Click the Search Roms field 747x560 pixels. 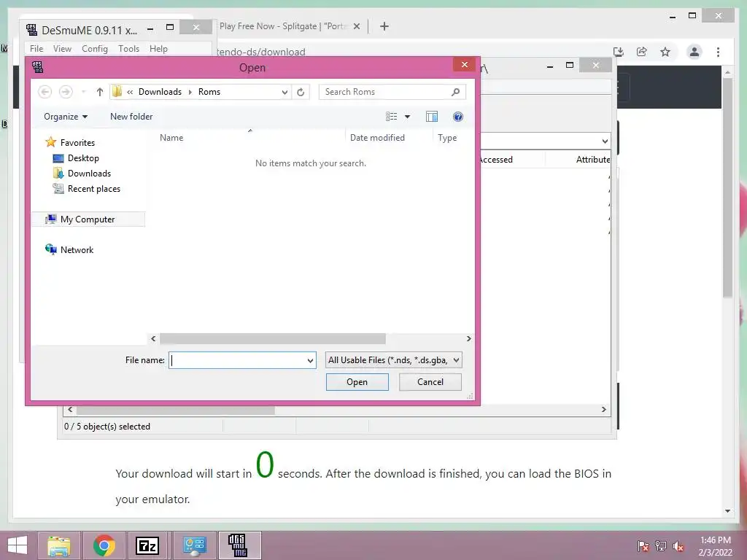point(392,92)
